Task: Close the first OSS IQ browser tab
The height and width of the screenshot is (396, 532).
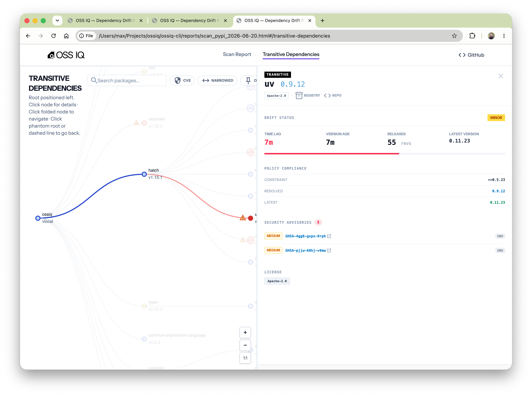Action: [141, 21]
